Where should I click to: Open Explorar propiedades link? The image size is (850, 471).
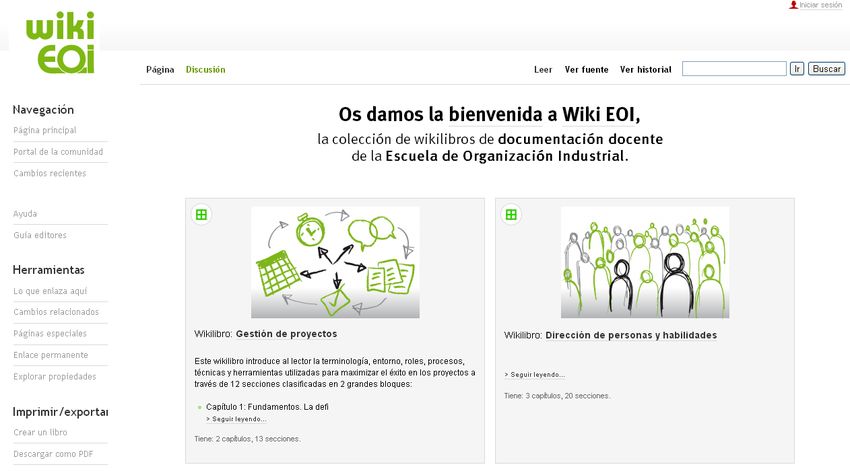(54, 377)
